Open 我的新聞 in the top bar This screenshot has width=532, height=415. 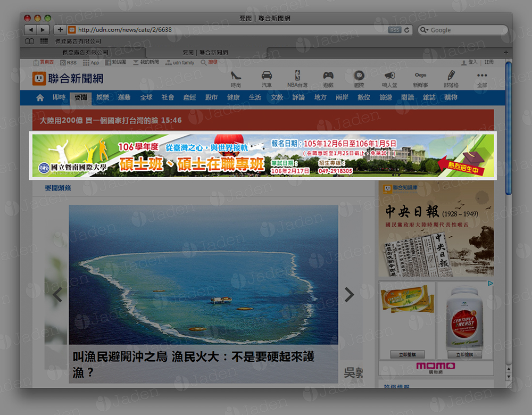(146, 62)
